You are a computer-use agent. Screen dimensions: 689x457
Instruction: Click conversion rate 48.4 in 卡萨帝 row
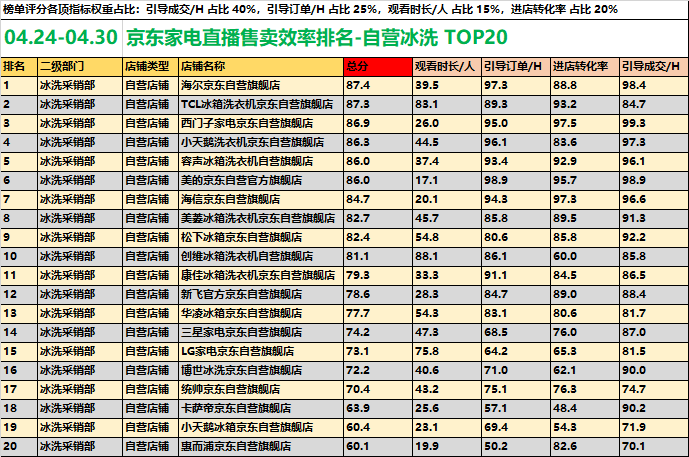click(x=585, y=408)
